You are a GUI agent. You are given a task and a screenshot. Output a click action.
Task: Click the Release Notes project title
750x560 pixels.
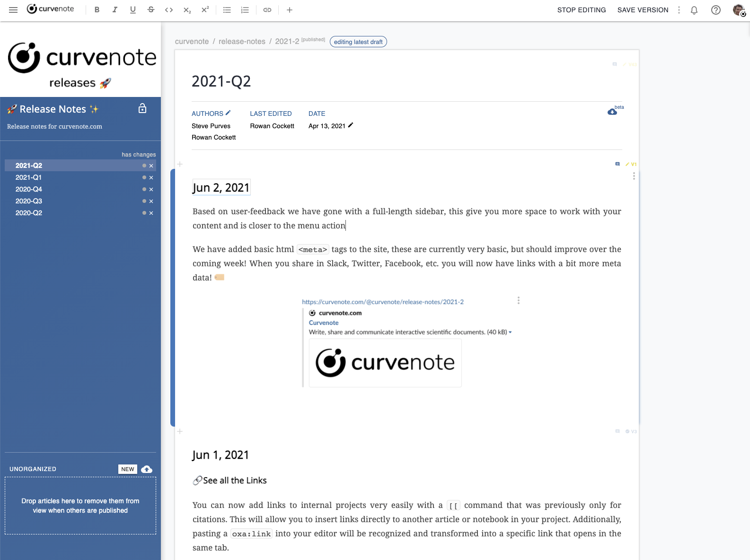coord(53,109)
